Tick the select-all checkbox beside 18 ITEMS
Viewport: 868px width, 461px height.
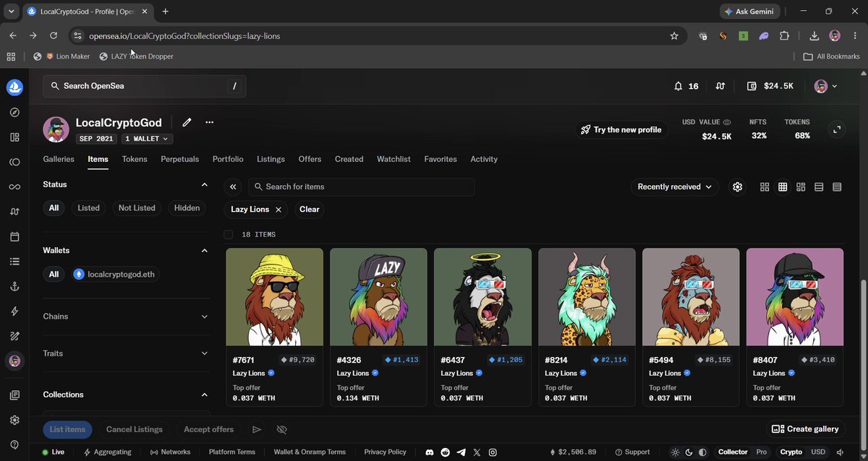pos(229,234)
